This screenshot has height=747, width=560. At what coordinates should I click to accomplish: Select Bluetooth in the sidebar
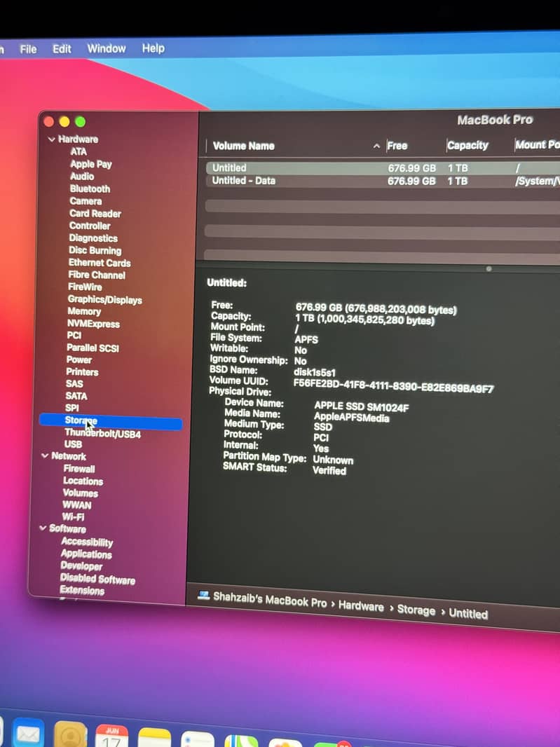coord(90,189)
